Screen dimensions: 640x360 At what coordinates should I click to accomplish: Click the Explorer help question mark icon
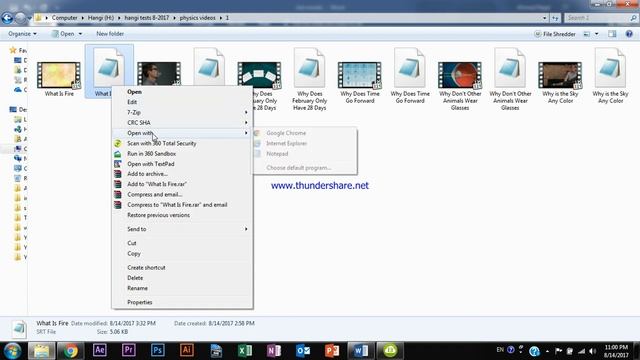629,34
